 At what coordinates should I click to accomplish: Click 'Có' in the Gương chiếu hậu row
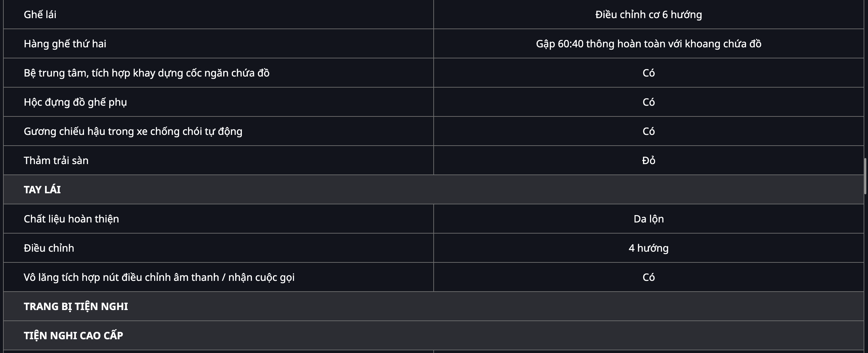point(648,131)
